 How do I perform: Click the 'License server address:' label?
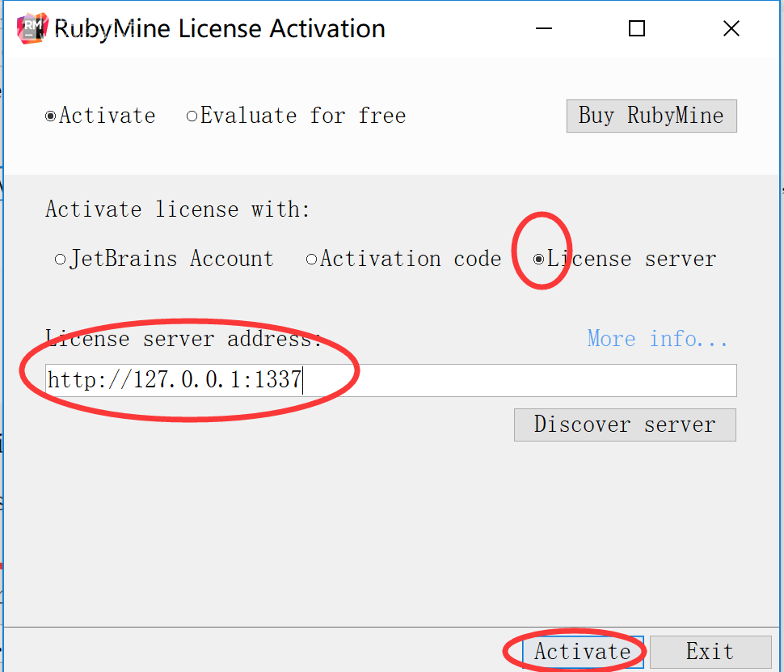tap(183, 339)
